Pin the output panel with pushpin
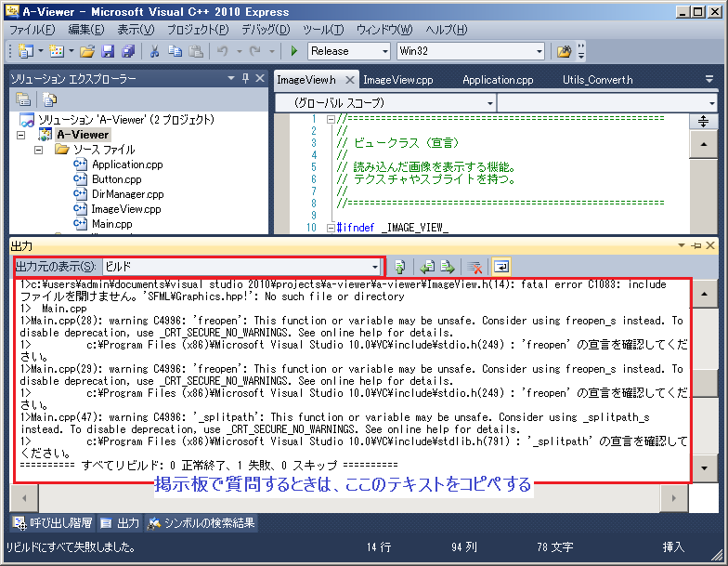728x566 pixels. (696, 245)
